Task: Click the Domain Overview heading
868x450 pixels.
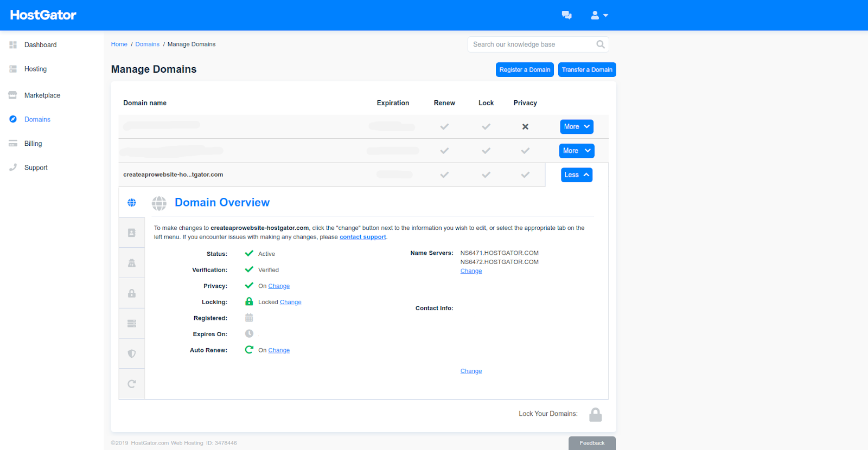Action: point(222,203)
